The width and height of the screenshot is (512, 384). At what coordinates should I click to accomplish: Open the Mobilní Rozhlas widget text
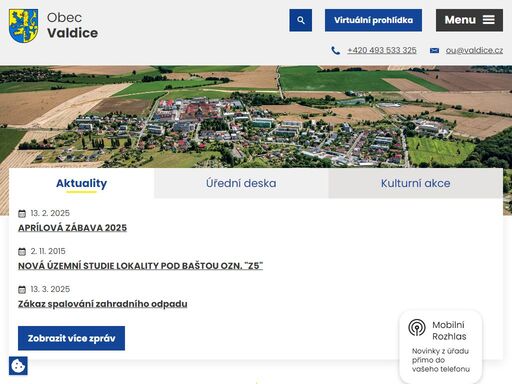[x=449, y=331]
